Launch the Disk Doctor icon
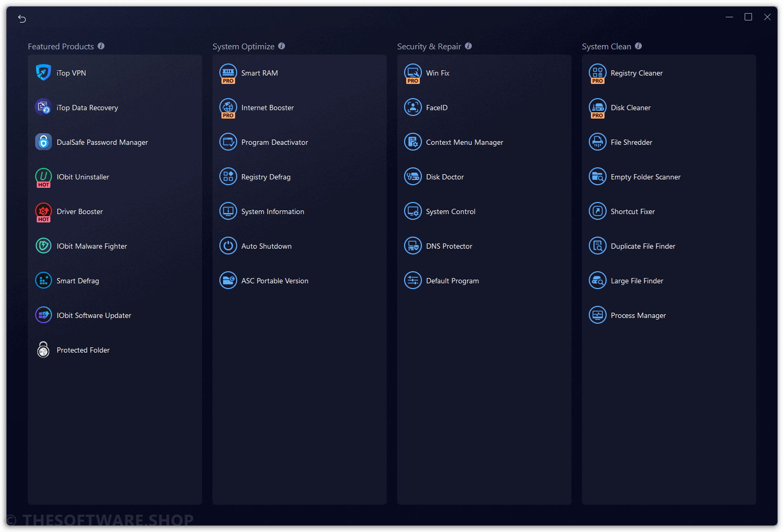784x532 pixels. pyautogui.click(x=413, y=176)
